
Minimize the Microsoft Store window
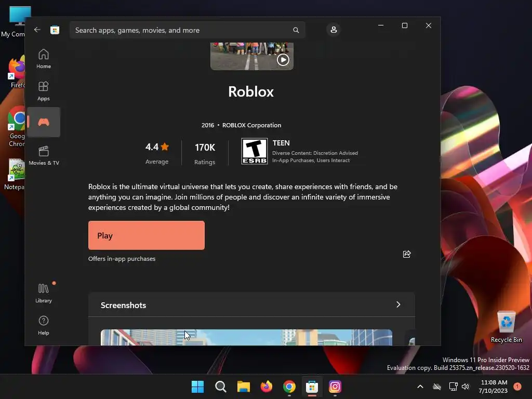(x=381, y=25)
